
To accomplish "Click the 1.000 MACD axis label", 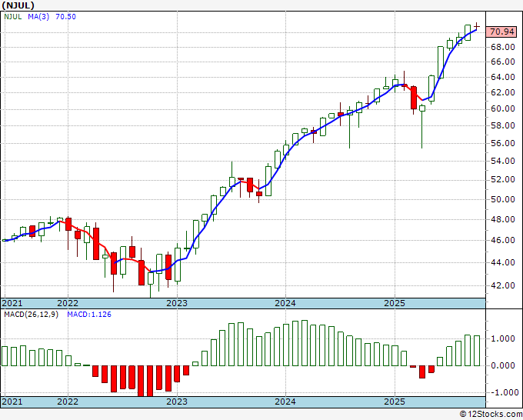I will tap(505, 338).
